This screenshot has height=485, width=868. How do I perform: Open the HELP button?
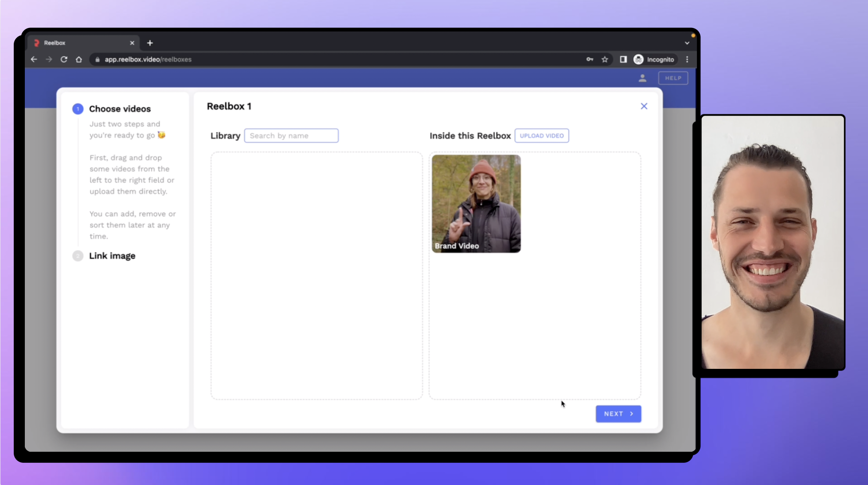673,78
